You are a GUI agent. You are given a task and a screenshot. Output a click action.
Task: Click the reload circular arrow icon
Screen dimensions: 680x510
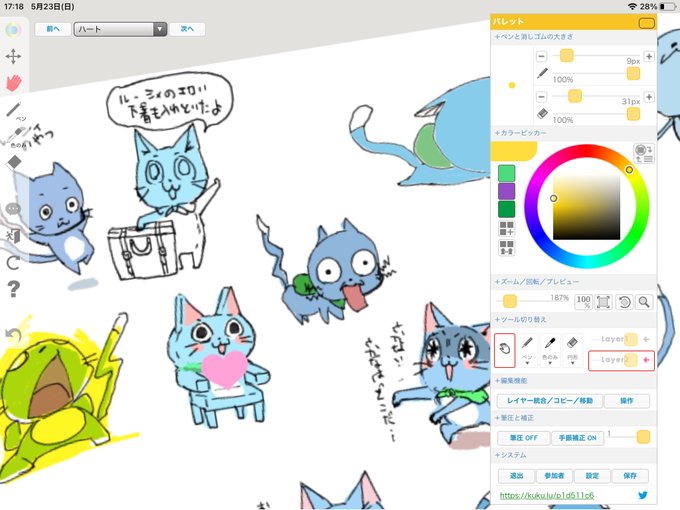(x=13, y=263)
